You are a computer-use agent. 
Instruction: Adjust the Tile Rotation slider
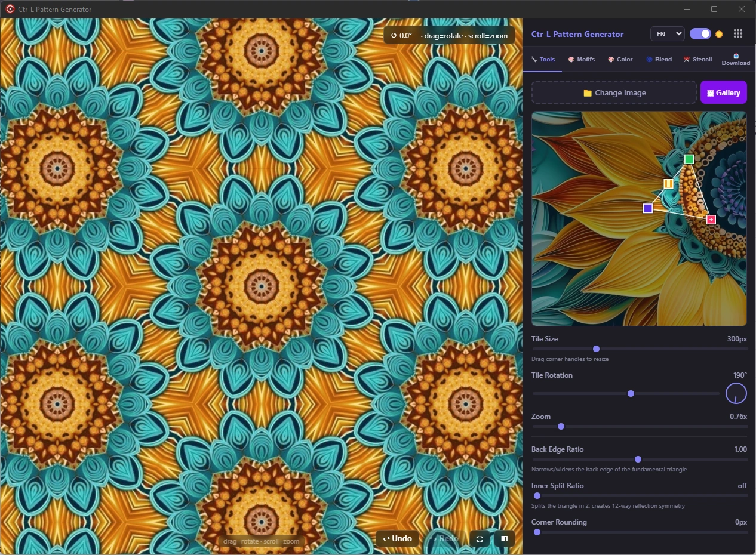pos(626,393)
